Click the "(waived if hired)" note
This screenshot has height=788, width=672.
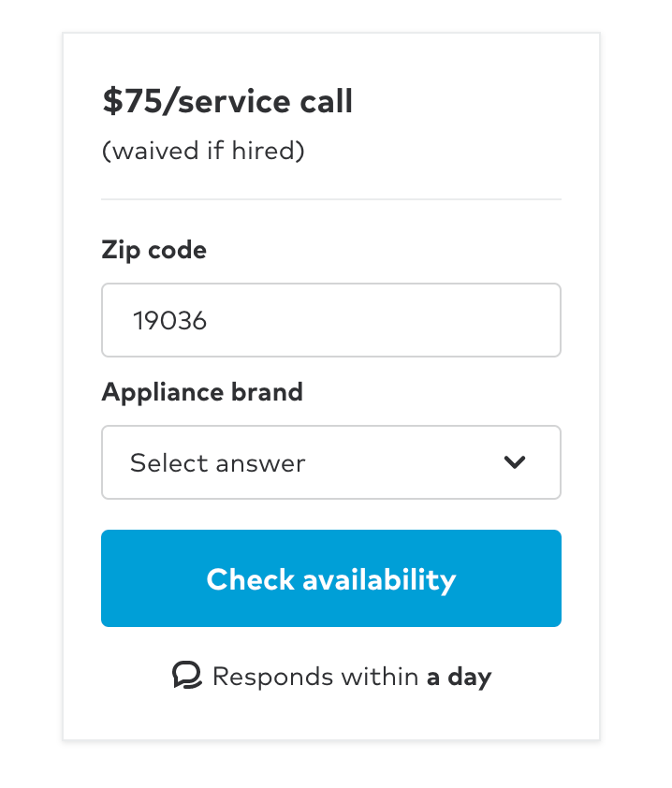tap(203, 151)
